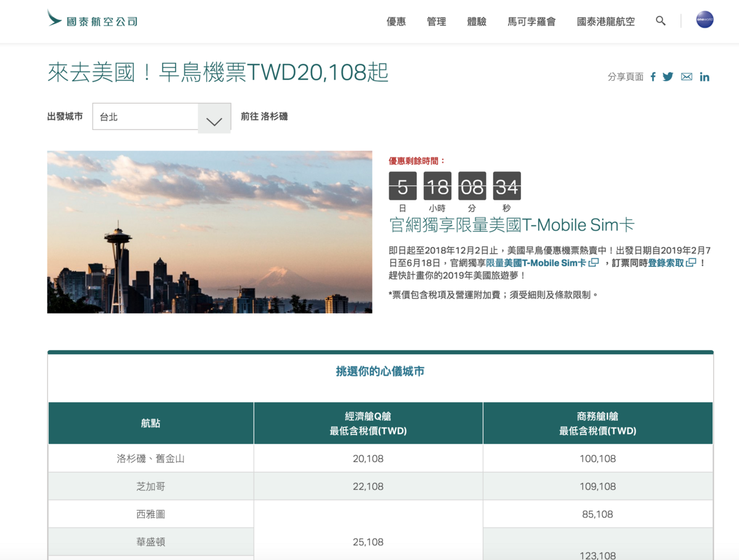Click business fare 85,108
739x560 pixels.
tap(597, 514)
